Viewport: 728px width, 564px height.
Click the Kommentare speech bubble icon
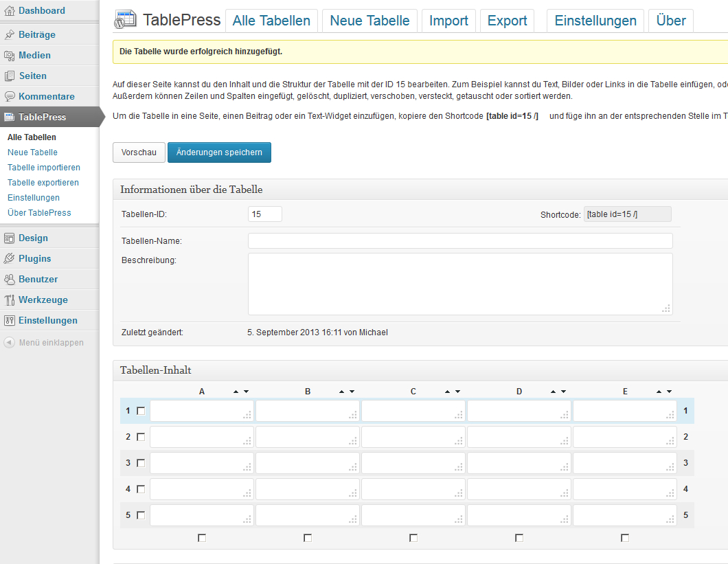coord(10,97)
